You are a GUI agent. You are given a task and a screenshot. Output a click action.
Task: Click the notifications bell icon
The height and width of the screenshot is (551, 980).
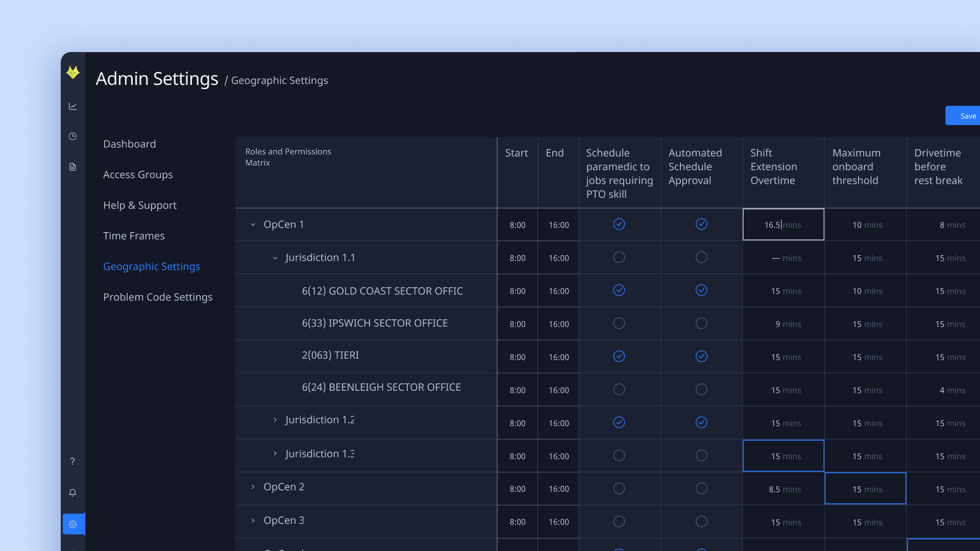click(x=72, y=493)
